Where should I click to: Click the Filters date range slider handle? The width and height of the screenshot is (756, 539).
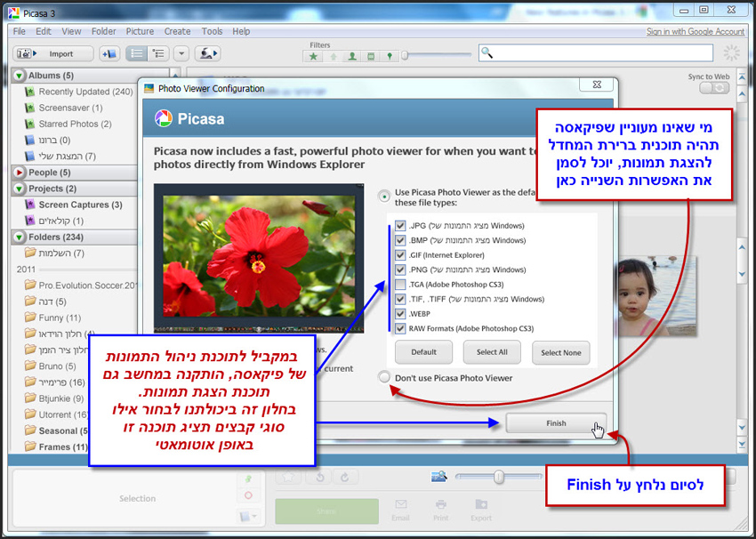click(x=405, y=55)
